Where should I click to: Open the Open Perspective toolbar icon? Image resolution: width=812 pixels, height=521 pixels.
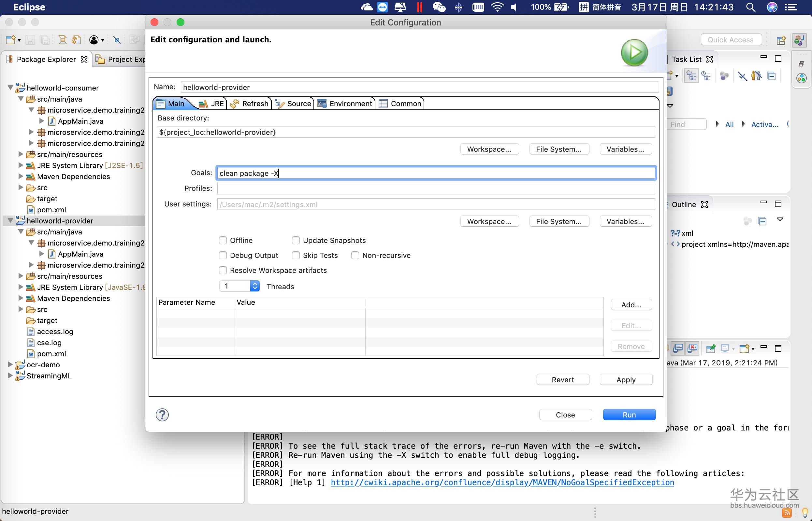pyautogui.click(x=781, y=40)
